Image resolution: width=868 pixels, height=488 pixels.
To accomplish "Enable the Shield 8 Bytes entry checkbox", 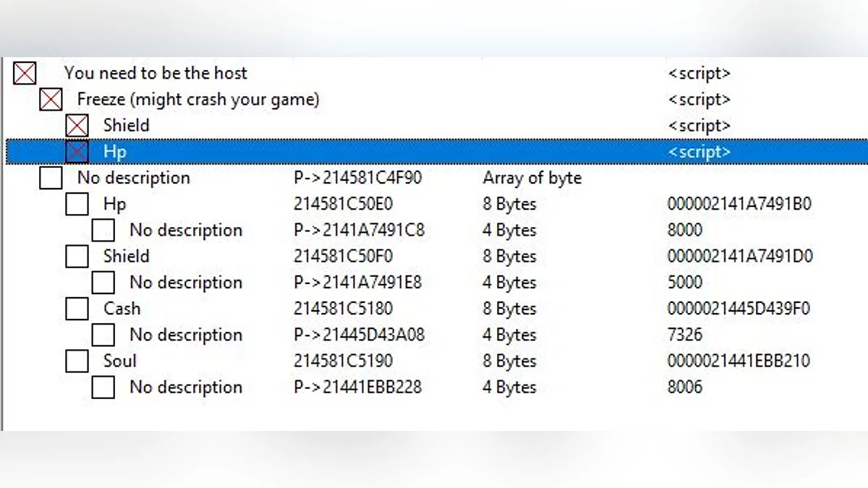I will coord(77,256).
